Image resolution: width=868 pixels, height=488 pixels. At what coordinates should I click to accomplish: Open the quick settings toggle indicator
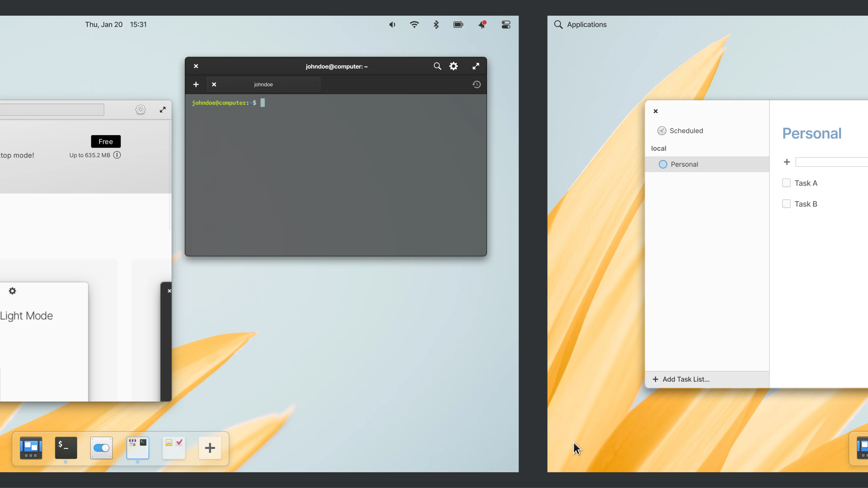(x=506, y=25)
